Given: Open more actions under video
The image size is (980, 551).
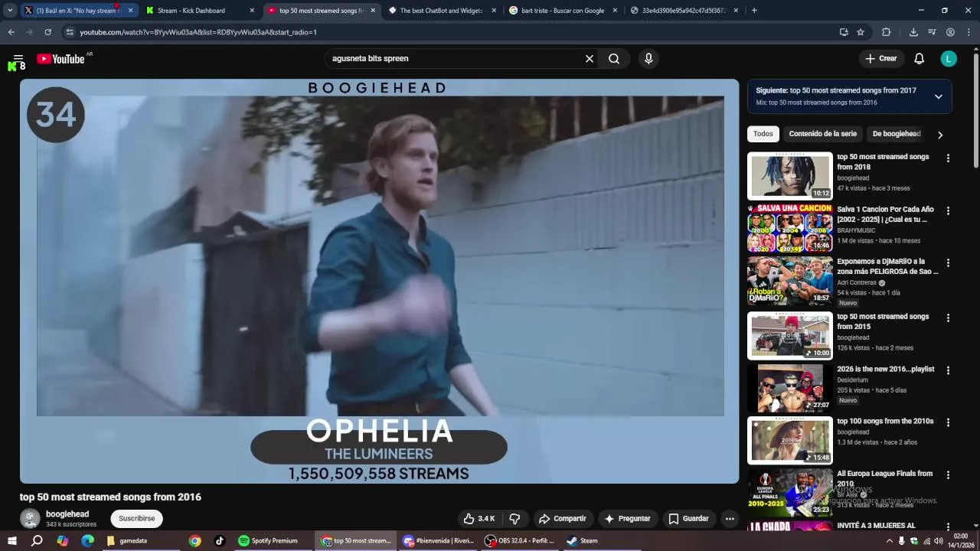Looking at the screenshot, I should pos(730,518).
